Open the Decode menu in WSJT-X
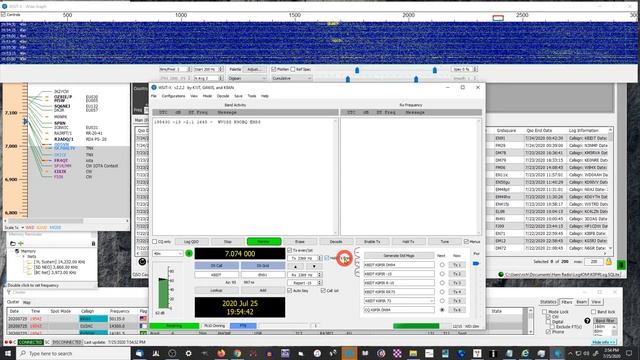 point(223,96)
